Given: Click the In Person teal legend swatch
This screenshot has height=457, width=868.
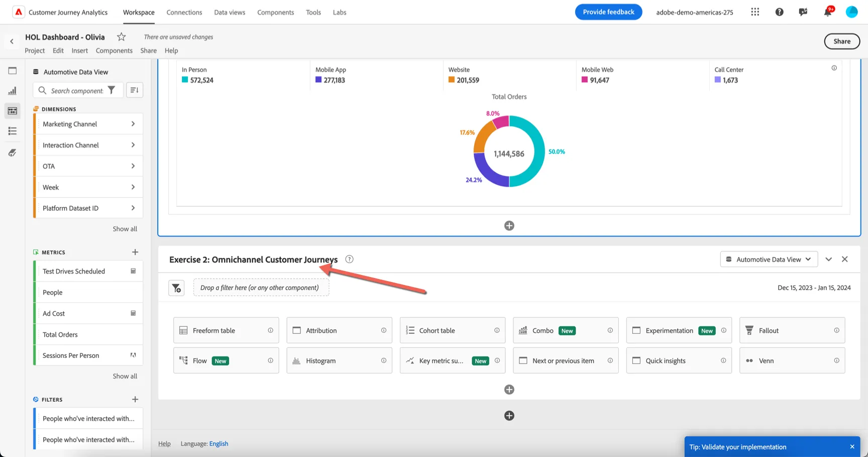Looking at the screenshot, I should click(x=185, y=80).
